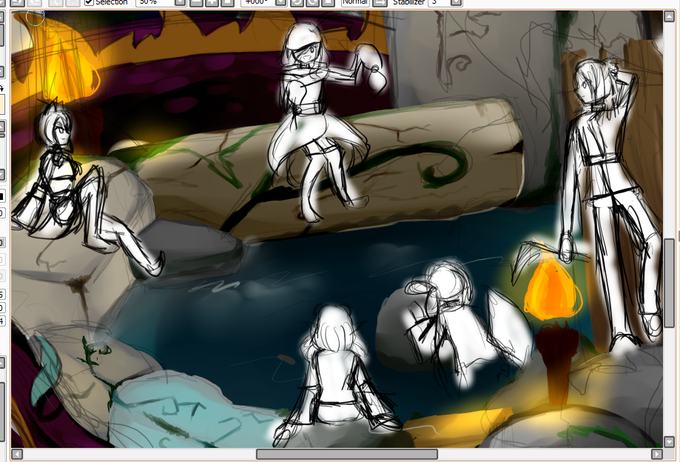
Task: Click the canvas rotation angle field
Action: (258, 2)
